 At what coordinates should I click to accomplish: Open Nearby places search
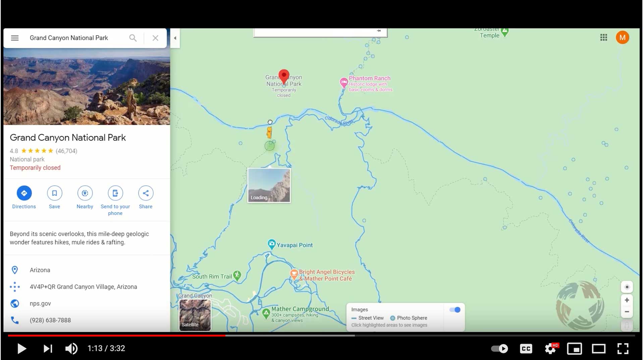[85, 193]
